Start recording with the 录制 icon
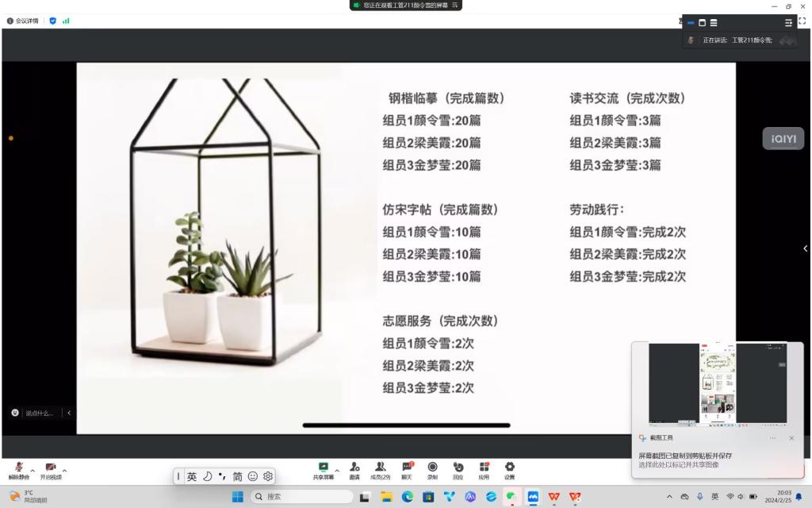Image resolution: width=812 pixels, height=508 pixels. coord(432,468)
